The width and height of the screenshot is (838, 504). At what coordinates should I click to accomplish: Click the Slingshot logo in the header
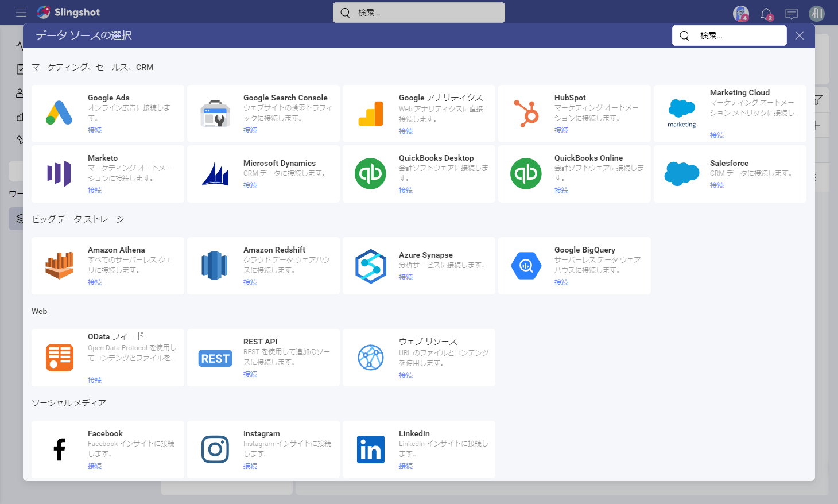(68, 12)
